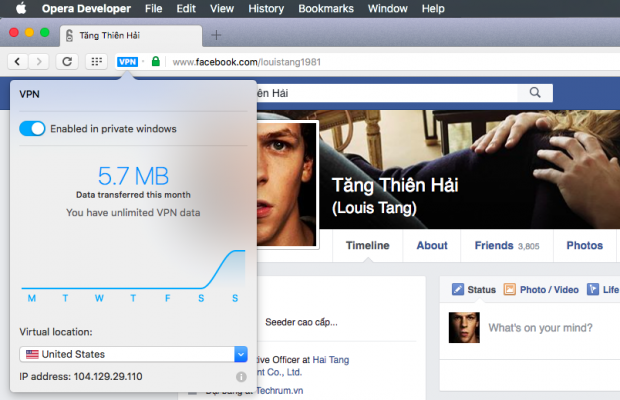Disable VPN in private windows toggle
The height and width of the screenshot is (400, 620).
pos(33,128)
